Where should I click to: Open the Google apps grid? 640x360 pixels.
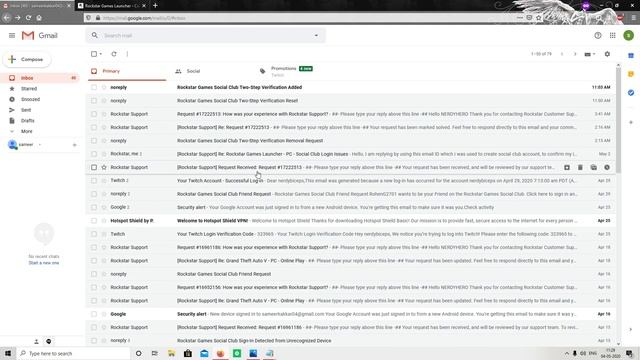[x=613, y=36]
